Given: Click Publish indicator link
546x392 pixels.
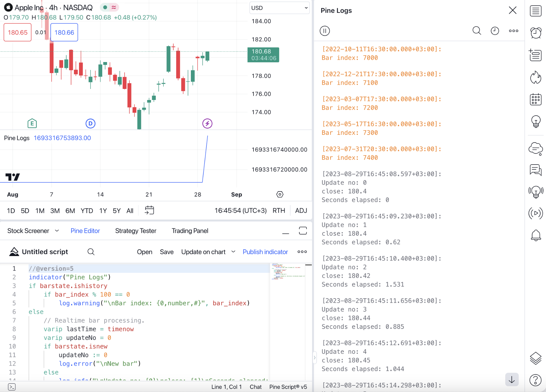Looking at the screenshot, I should [265, 252].
